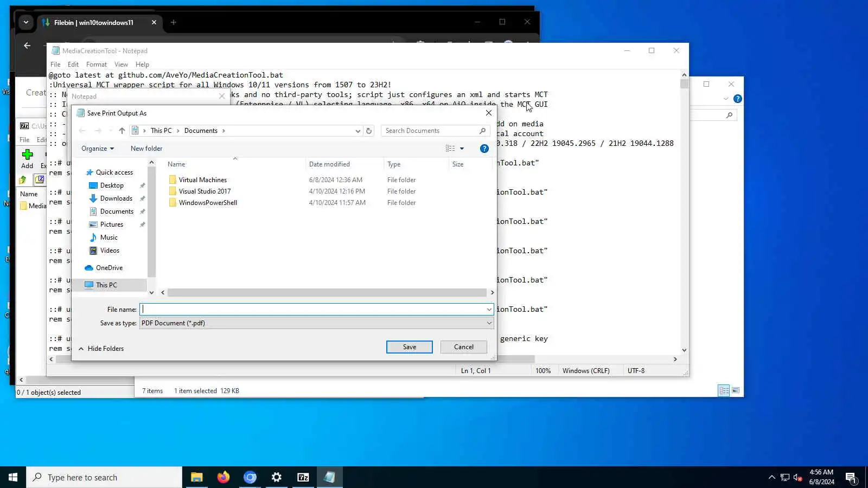The image size is (868, 488).
Task: Refresh the Documents folder listing
Action: coord(369,131)
